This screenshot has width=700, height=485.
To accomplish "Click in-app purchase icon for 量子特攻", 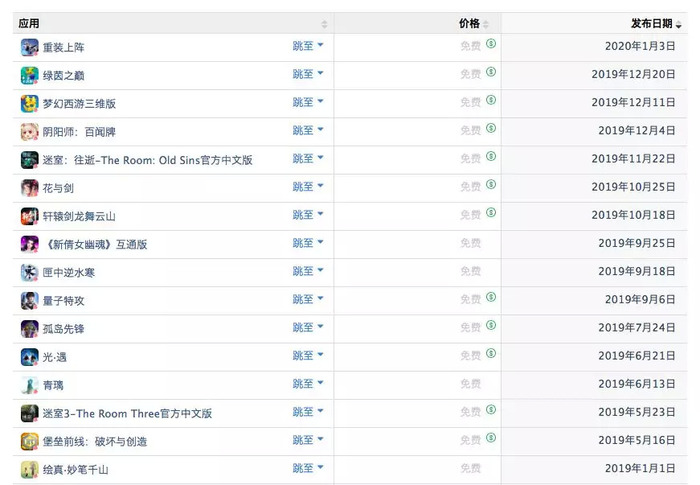I will coord(491,299).
